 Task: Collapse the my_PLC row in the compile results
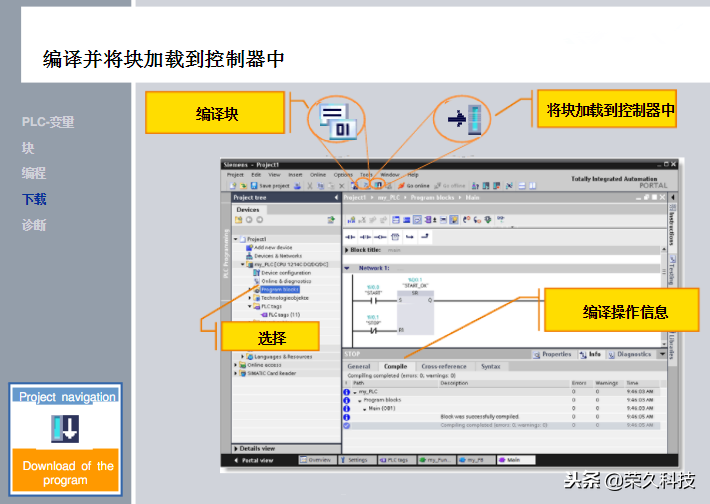355,392
